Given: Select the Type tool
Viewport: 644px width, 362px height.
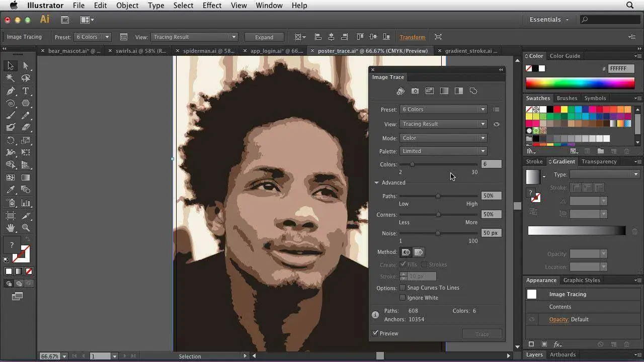Looking at the screenshot, I should point(26,91).
